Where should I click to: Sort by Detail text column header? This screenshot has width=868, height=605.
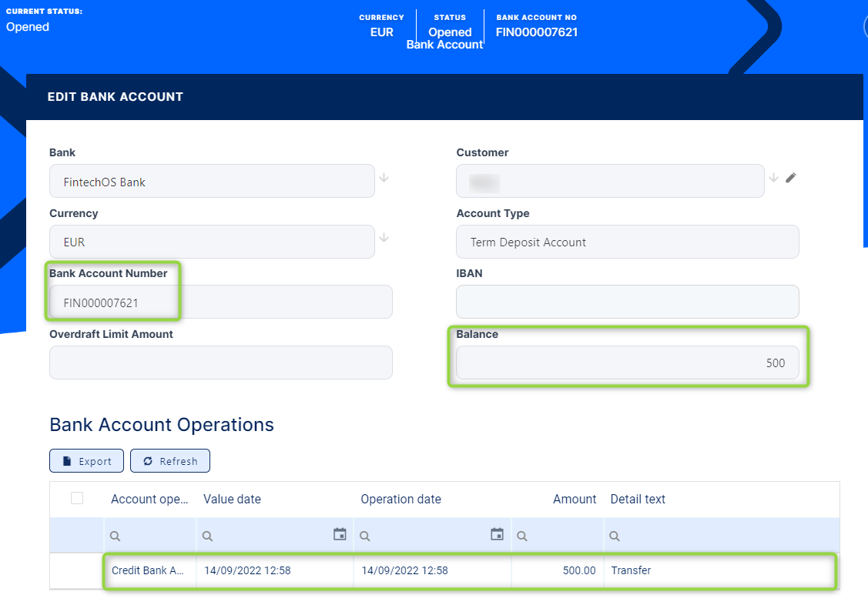[x=638, y=499]
